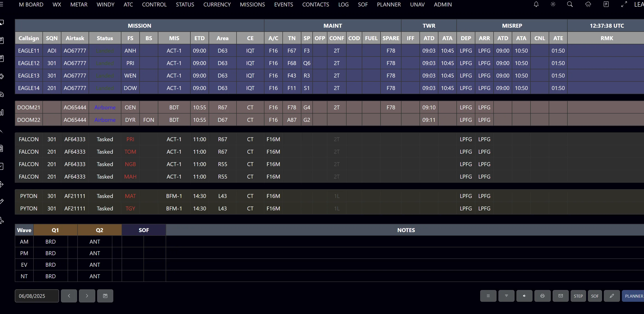Open the calendar date picker button
Screen dimensions: 644x314
(x=105, y=296)
